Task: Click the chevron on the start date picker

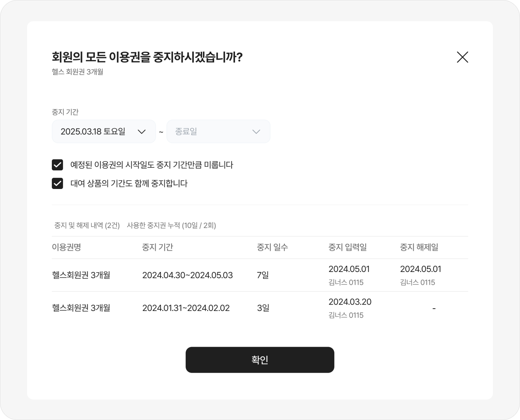Action: tap(141, 132)
